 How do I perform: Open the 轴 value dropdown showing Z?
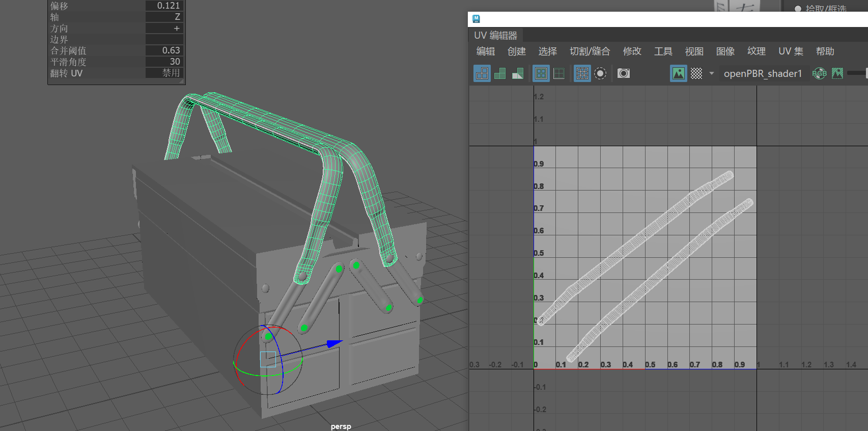click(164, 17)
